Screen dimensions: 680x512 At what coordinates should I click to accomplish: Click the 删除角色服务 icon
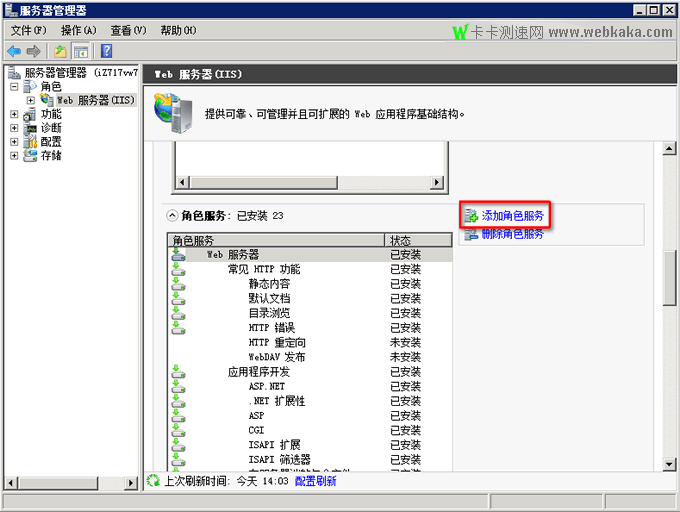[x=470, y=234]
